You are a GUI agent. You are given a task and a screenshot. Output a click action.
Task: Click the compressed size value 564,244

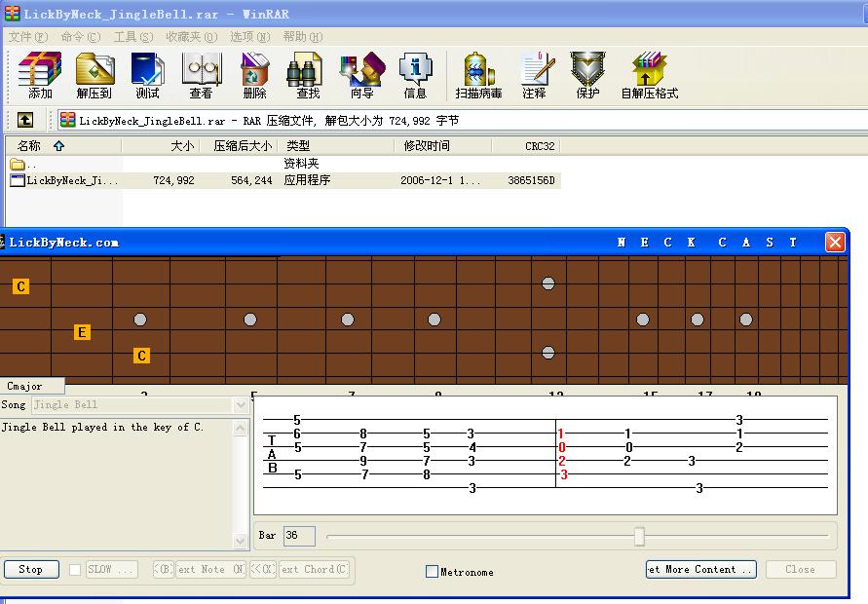click(x=251, y=180)
